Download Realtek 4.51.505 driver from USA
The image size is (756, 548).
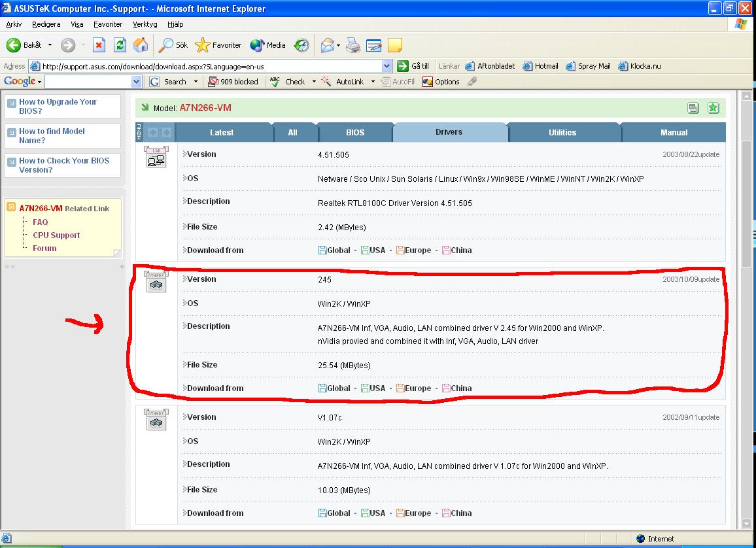(x=373, y=250)
